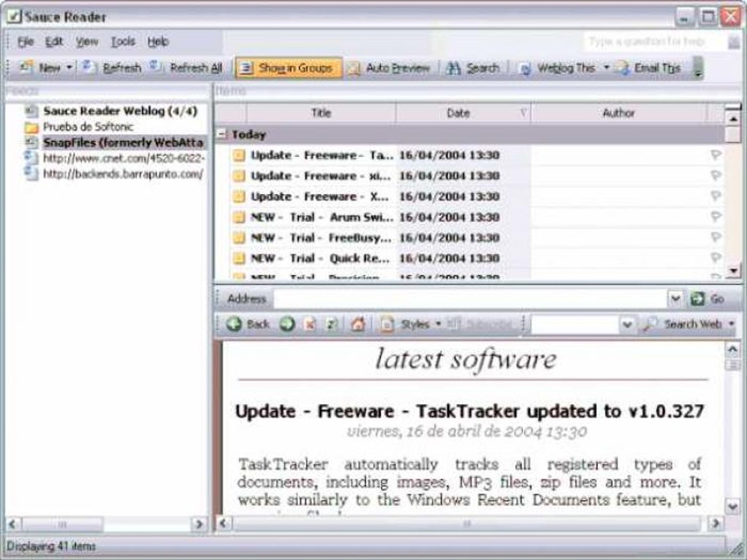
Task: Toggle Show in Groups
Action: [289, 68]
